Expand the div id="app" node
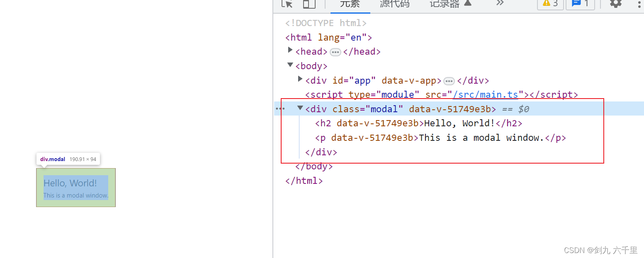Viewport: 644px width, 258px height. 300,79
